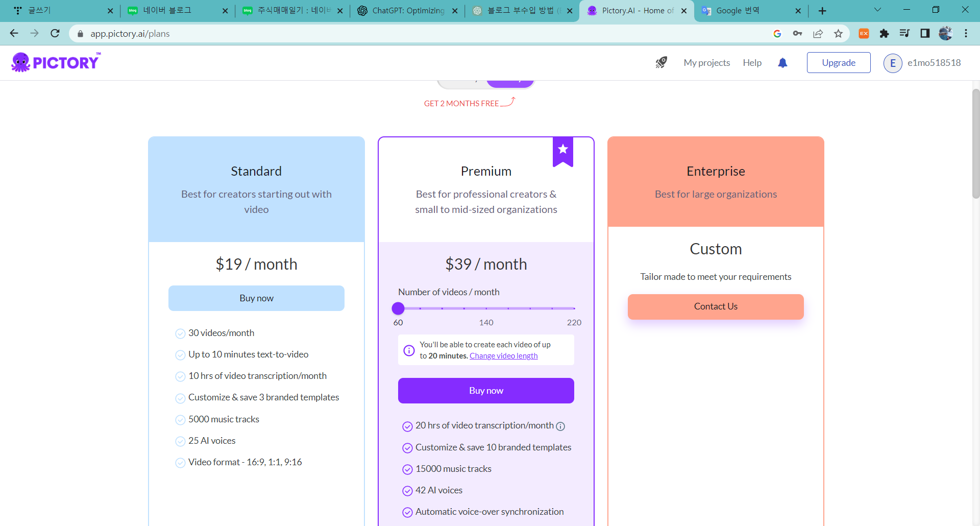Open a new tab with plus button
Image resolution: width=980 pixels, height=526 pixels.
822,11
